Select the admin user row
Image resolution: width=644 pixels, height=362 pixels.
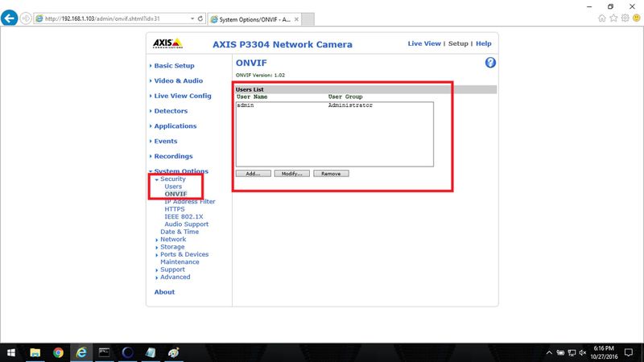(334, 105)
